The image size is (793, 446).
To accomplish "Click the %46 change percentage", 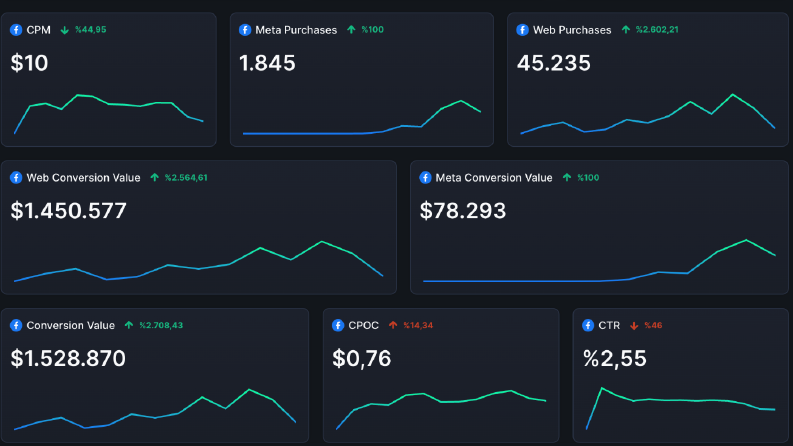I will click(x=653, y=325).
